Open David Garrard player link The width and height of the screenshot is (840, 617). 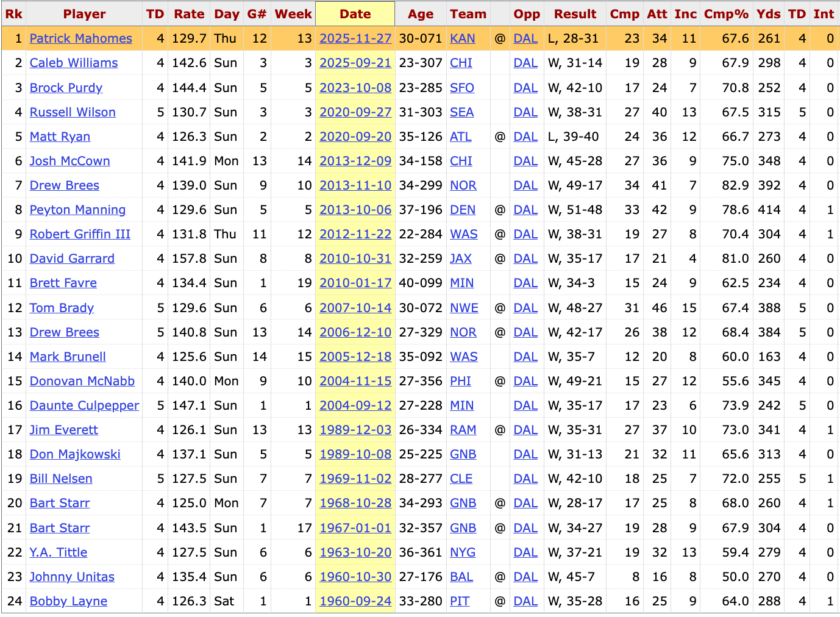click(x=72, y=259)
